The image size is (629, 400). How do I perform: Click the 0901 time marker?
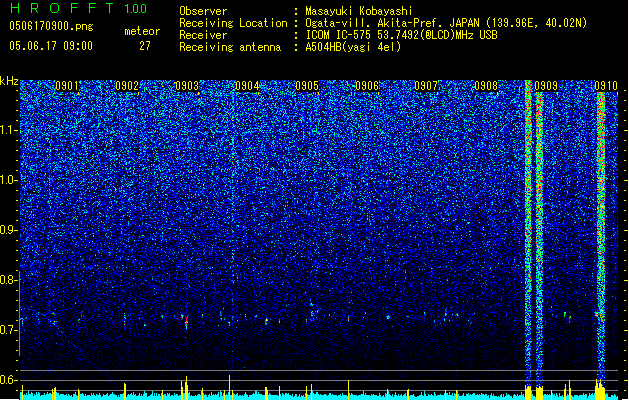[x=67, y=86]
